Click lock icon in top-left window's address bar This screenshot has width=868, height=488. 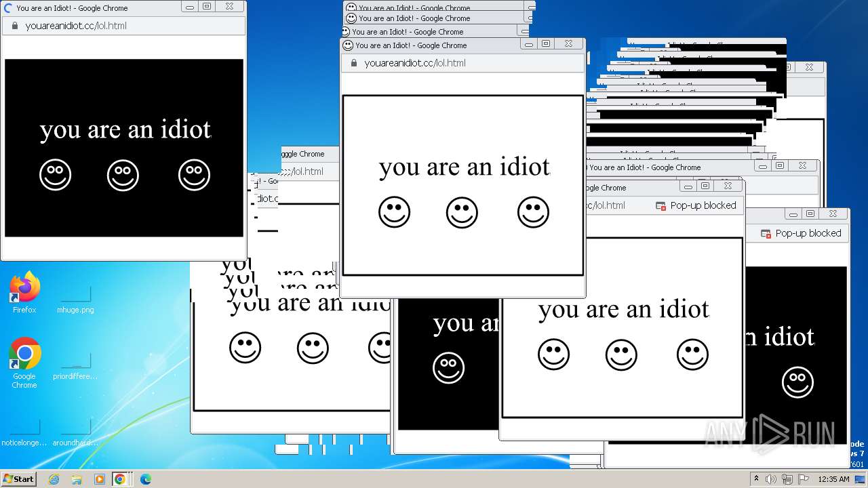14,26
